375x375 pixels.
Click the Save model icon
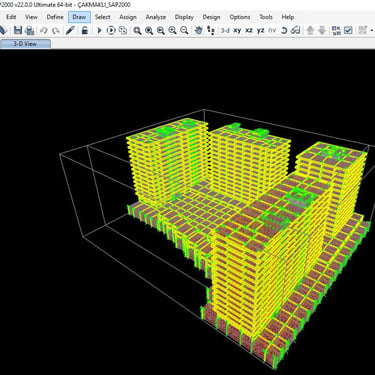(18, 30)
